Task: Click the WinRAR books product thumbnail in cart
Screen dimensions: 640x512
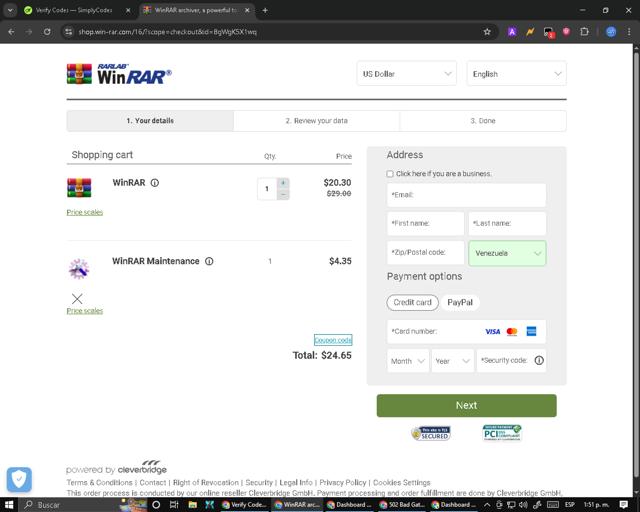Action: [x=79, y=188]
